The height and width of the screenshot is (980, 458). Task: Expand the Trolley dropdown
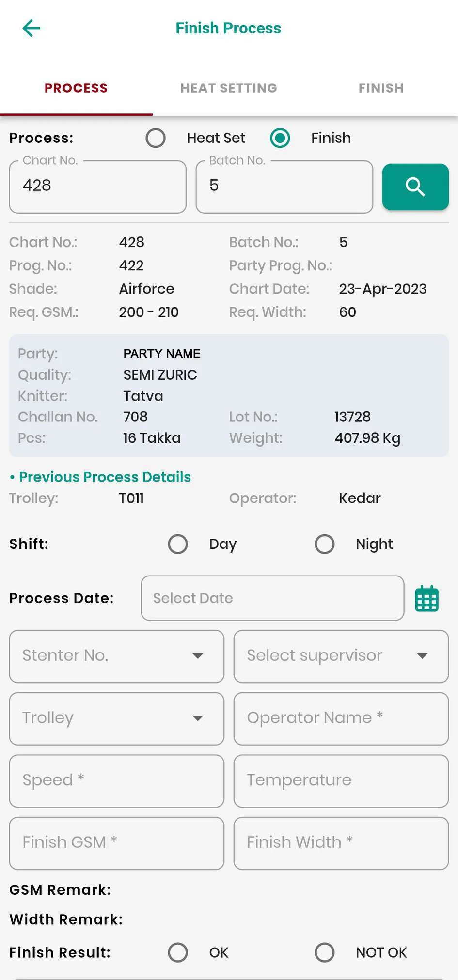pyautogui.click(x=116, y=718)
